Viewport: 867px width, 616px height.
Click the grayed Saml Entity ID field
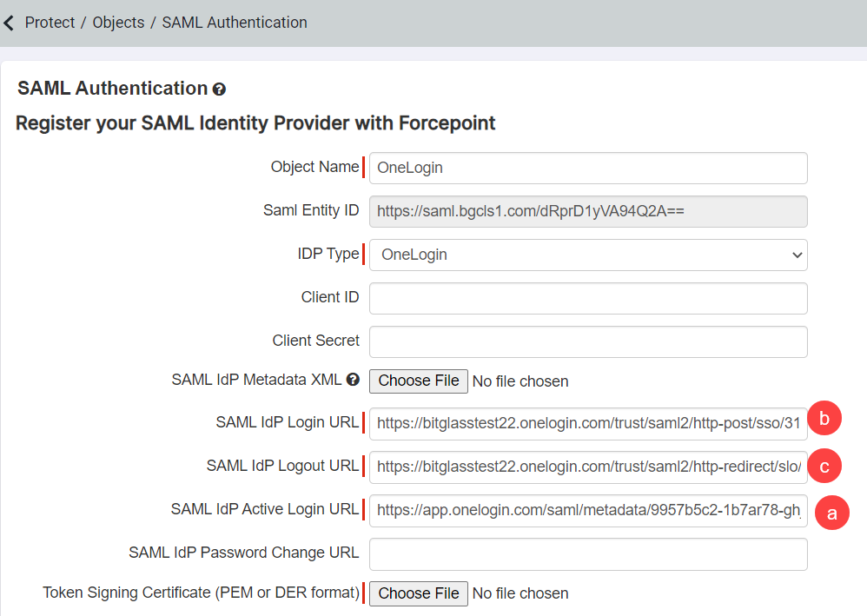[588, 211]
